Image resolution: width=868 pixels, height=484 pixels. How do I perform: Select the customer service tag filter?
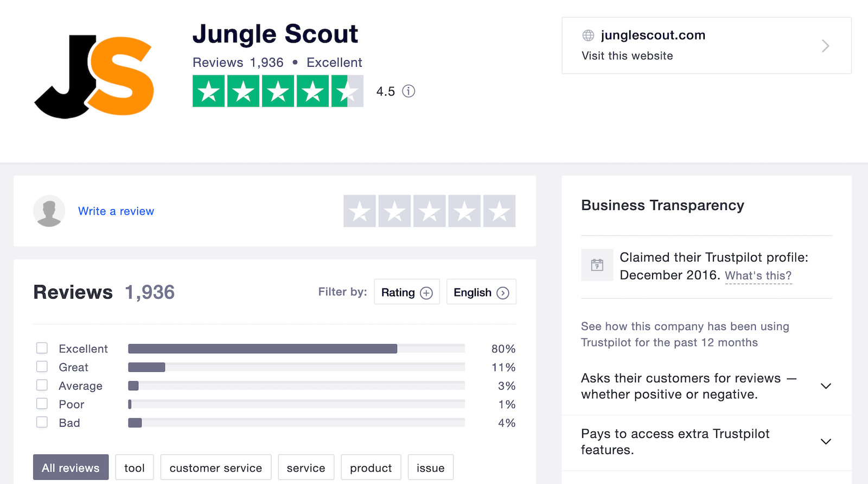pyautogui.click(x=216, y=467)
